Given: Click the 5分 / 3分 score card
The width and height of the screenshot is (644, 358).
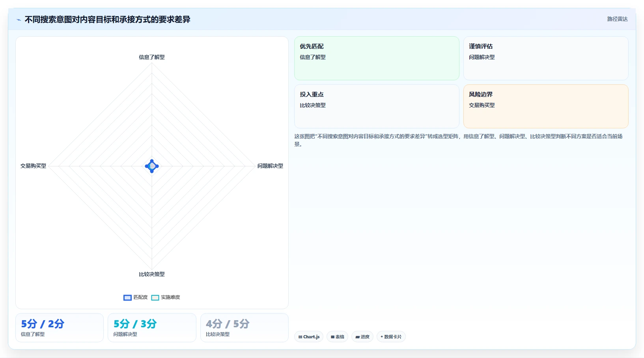Looking at the screenshot, I should [x=152, y=328].
